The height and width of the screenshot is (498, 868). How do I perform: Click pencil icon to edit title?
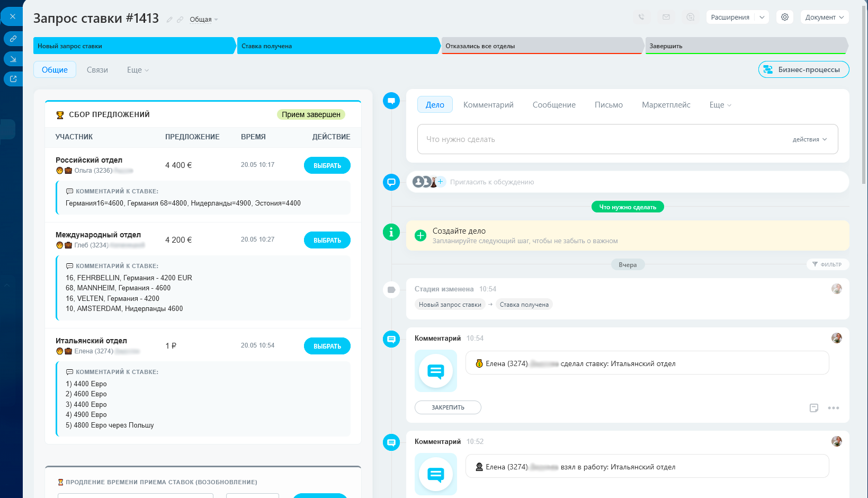coord(169,20)
